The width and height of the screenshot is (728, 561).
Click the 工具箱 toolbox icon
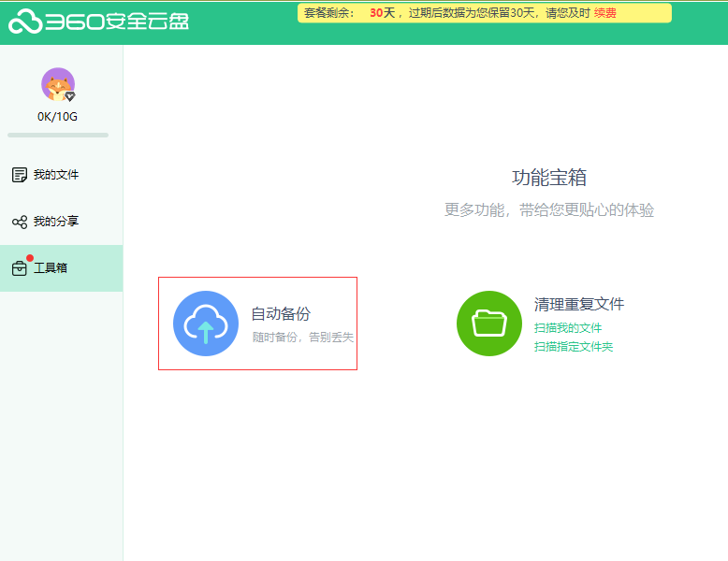(x=20, y=268)
